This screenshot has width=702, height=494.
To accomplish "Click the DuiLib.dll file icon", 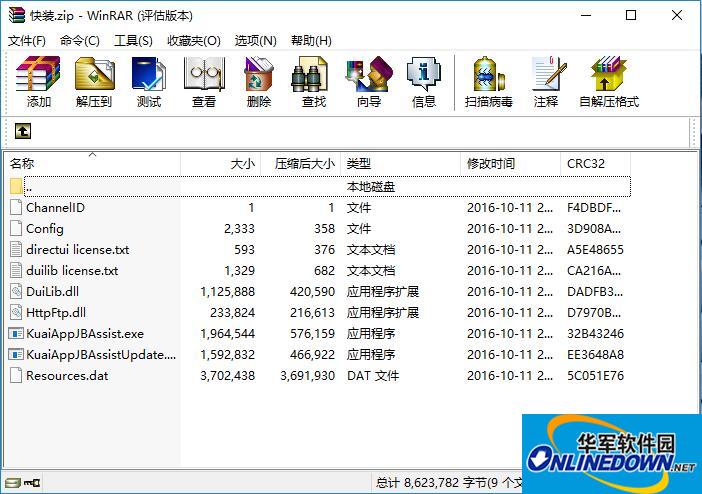I will tap(16, 292).
